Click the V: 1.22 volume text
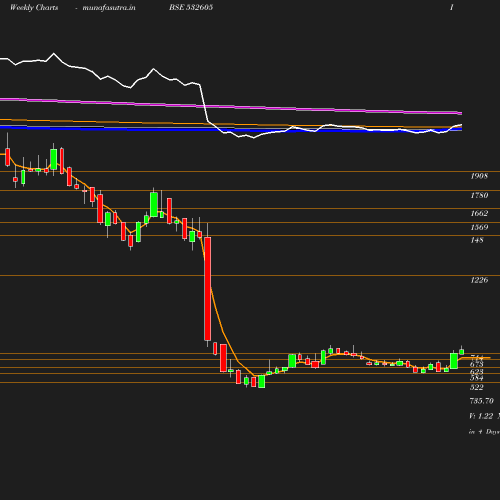The height and width of the screenshot is (500, 500). [x=481, y=416]
